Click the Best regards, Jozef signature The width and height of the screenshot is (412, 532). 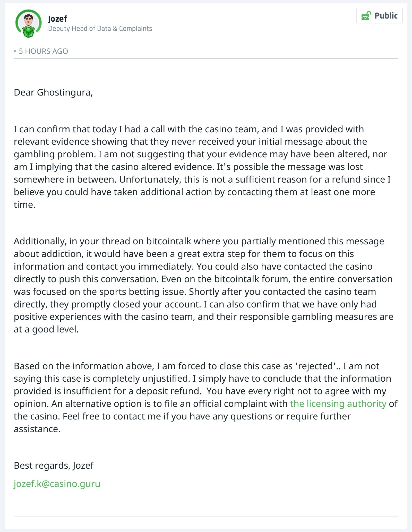click(54, 465)
